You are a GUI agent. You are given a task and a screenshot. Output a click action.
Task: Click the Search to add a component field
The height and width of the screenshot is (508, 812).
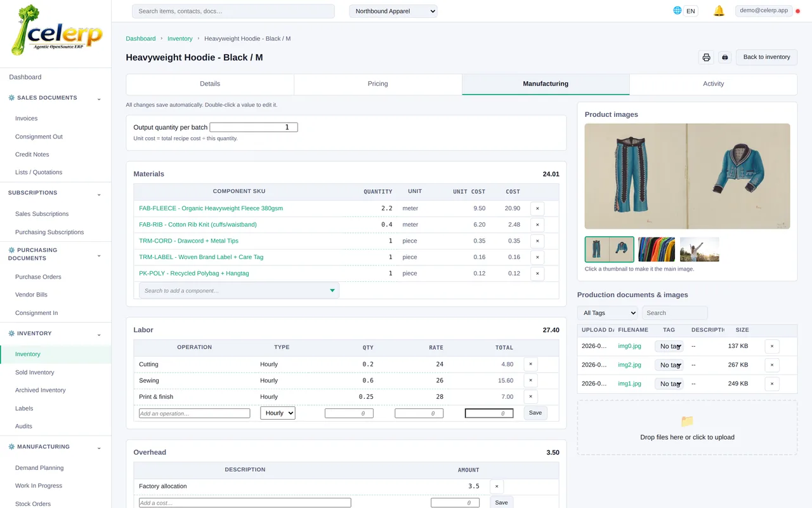coord(239,291)
